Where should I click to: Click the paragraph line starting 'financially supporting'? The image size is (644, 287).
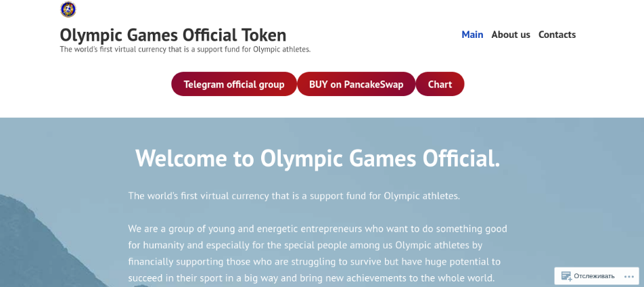[314, 261]
